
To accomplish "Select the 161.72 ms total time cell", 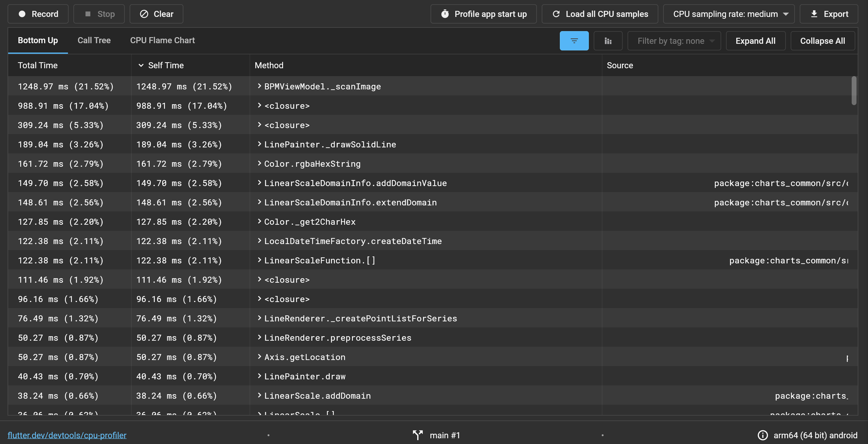I will click(61, 164).
